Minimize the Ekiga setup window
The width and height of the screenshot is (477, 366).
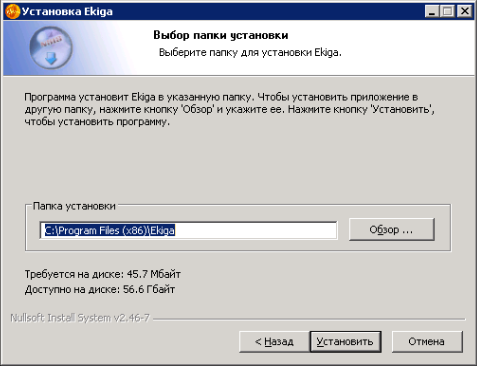tap(432, 12)
